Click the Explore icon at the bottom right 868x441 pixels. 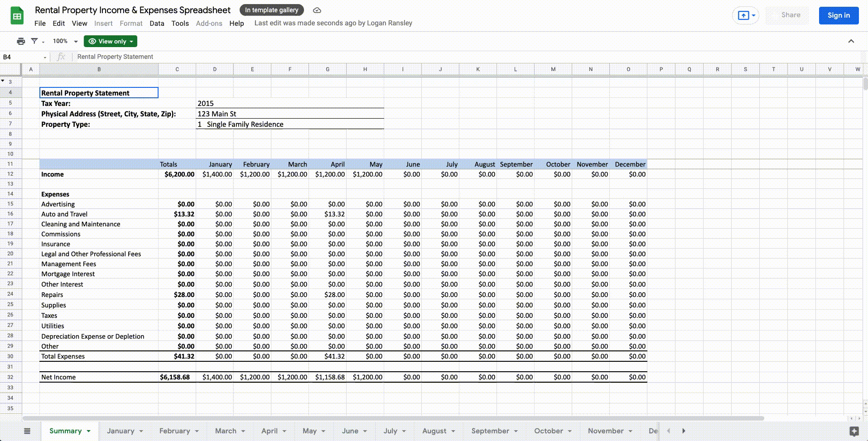(x=854, y=431)
